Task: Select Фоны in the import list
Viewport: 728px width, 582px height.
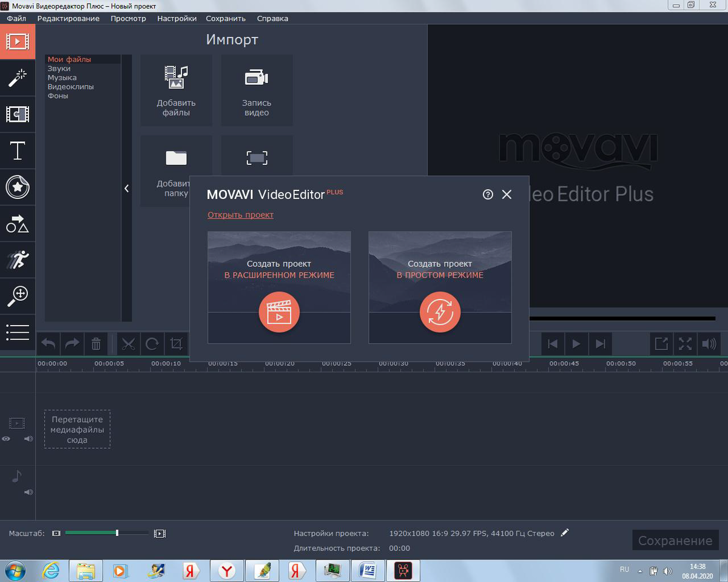Action: pos(58,96)
